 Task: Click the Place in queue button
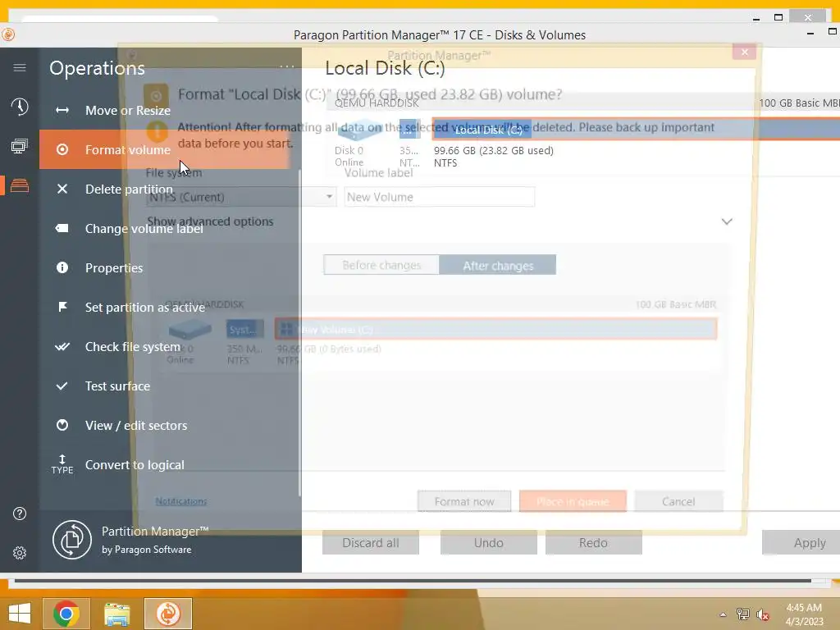point(573,501)
